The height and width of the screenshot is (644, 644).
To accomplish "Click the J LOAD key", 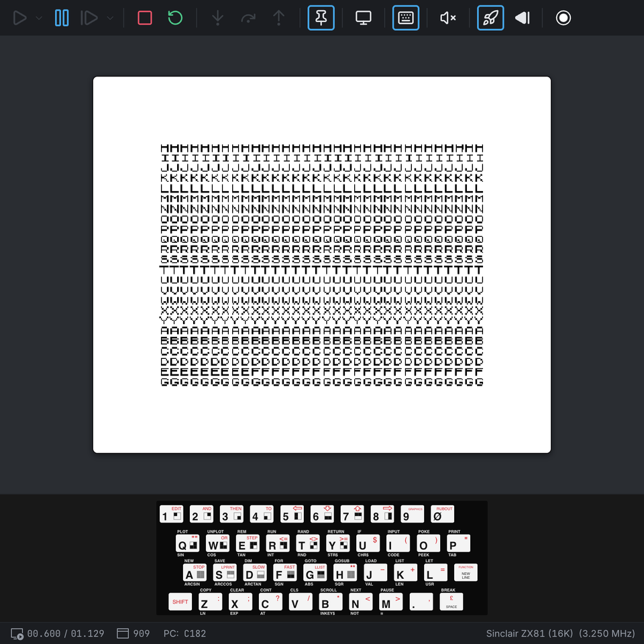I will coord(376,572).
